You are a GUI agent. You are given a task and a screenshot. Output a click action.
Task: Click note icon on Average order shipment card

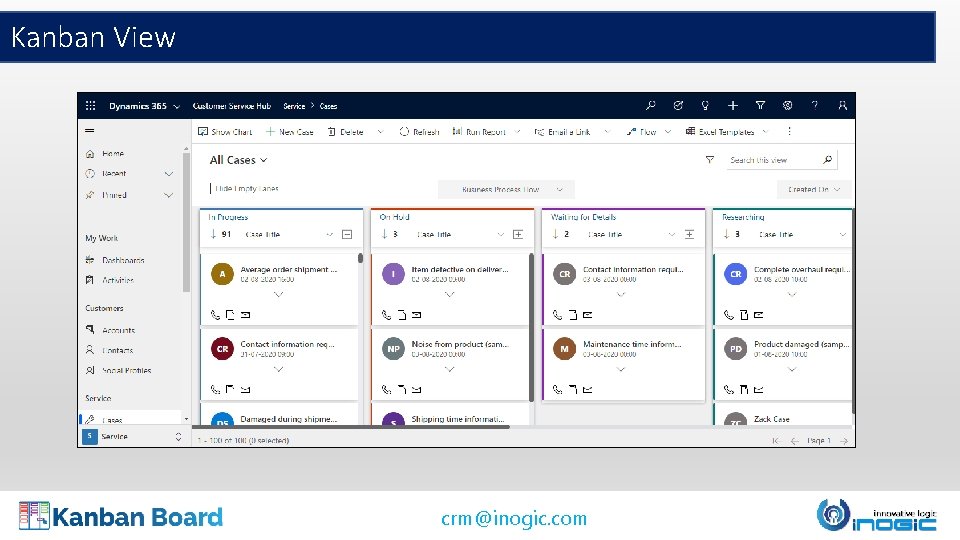tap(230, 315)
